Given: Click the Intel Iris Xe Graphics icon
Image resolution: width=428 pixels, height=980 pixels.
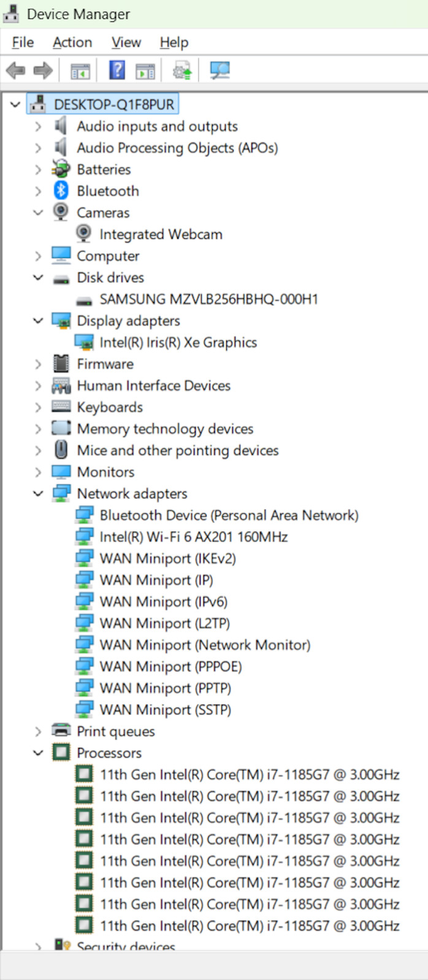Looking at the screenshot, I should 83,342.
